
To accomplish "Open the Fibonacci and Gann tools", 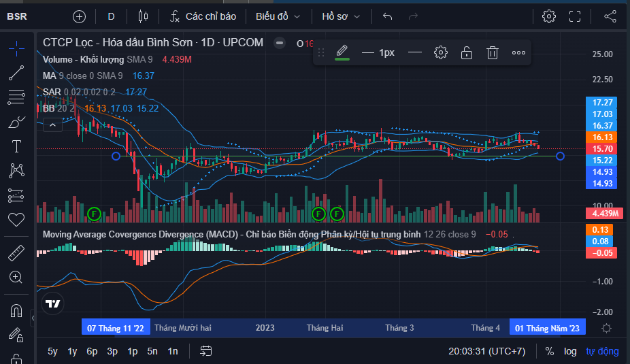I will click(16, 97).
